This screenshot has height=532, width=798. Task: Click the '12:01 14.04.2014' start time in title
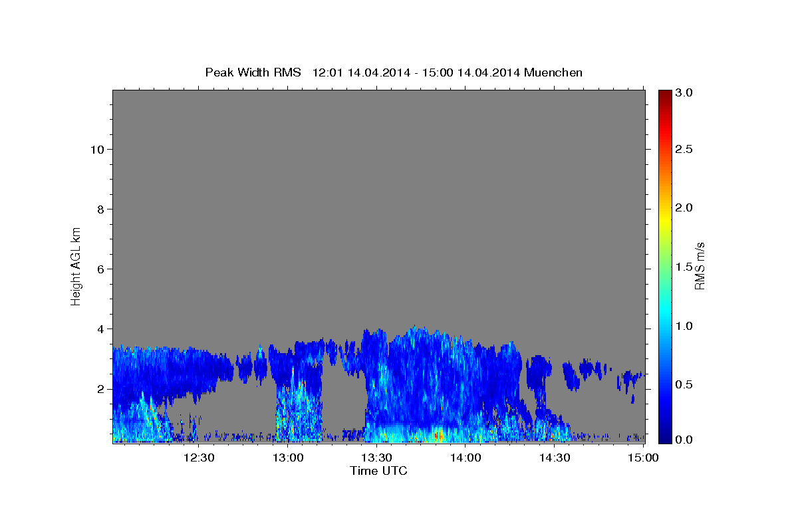(x=360, y=72)
